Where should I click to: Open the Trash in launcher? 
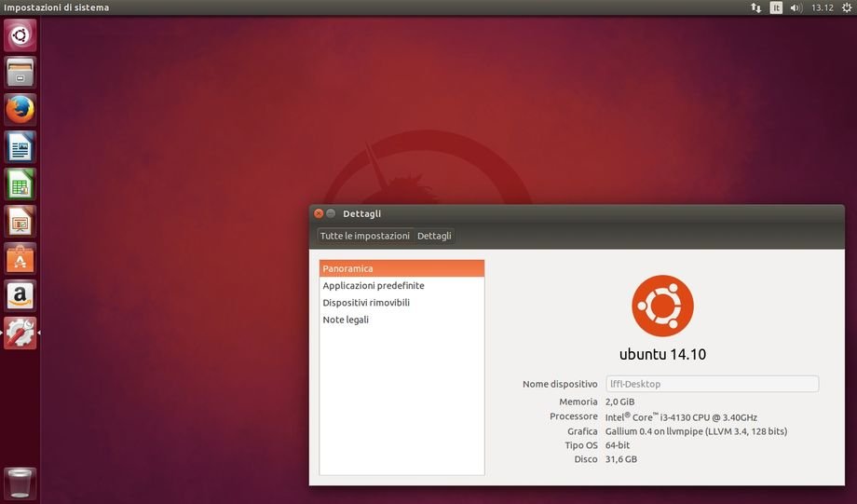20,484
